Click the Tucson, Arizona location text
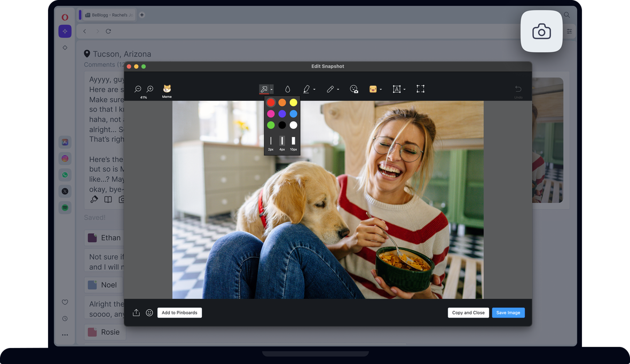 pyautogui.click(x=122, y=54)
